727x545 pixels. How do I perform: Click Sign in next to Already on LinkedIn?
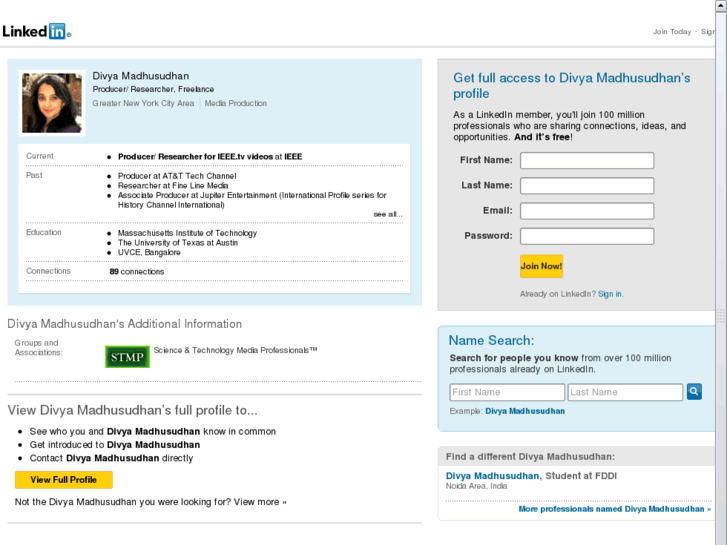[610, 294]
